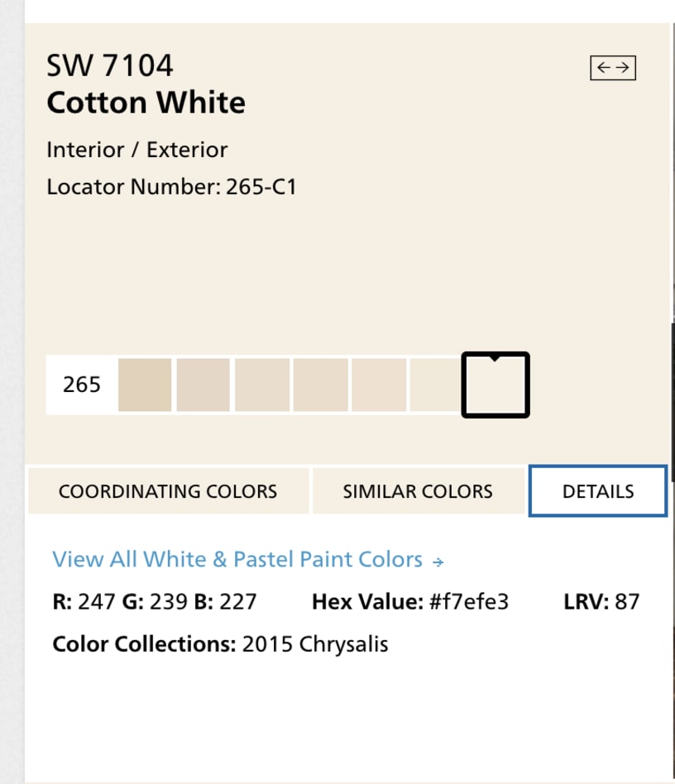
Task: Select the Details tab
Action: (x=597, y=490)
